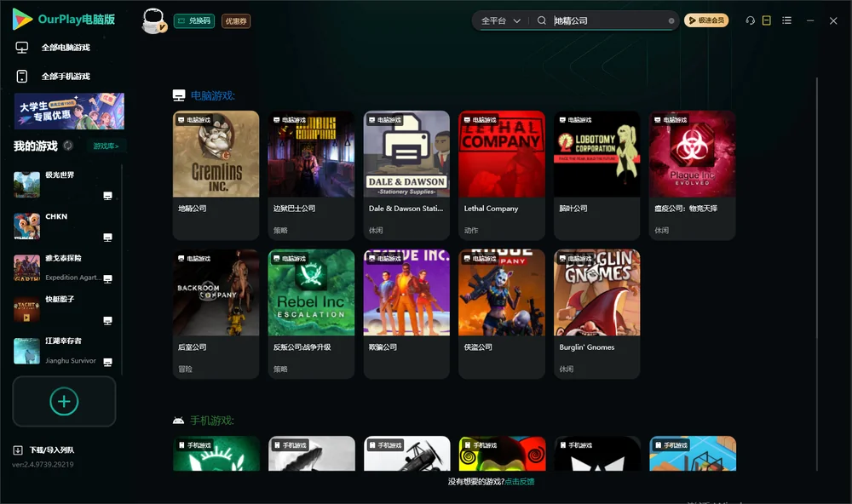Open 极光世界 in my games
This screenshot has height=504, width=852.
click(64, 185)
